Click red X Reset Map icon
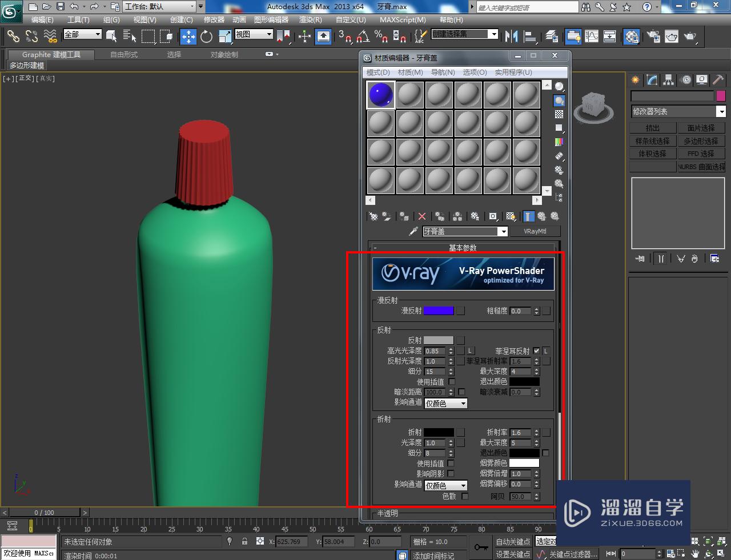Screen dimensions: 731x560 [422, 216]
